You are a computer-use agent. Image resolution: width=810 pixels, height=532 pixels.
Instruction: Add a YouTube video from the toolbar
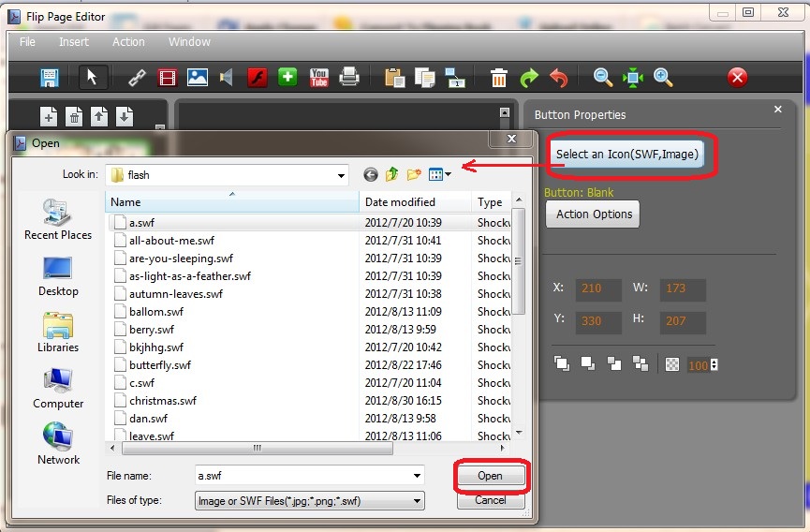pos(318,78)
